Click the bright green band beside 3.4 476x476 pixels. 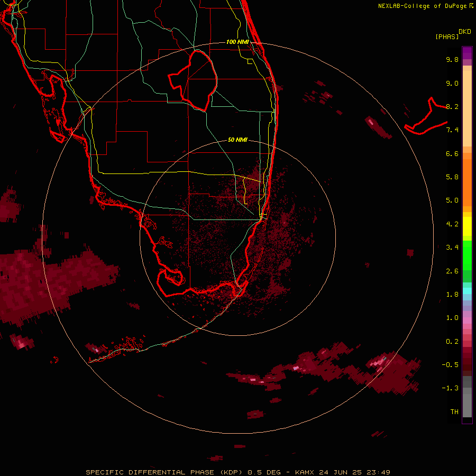(467, 255)
